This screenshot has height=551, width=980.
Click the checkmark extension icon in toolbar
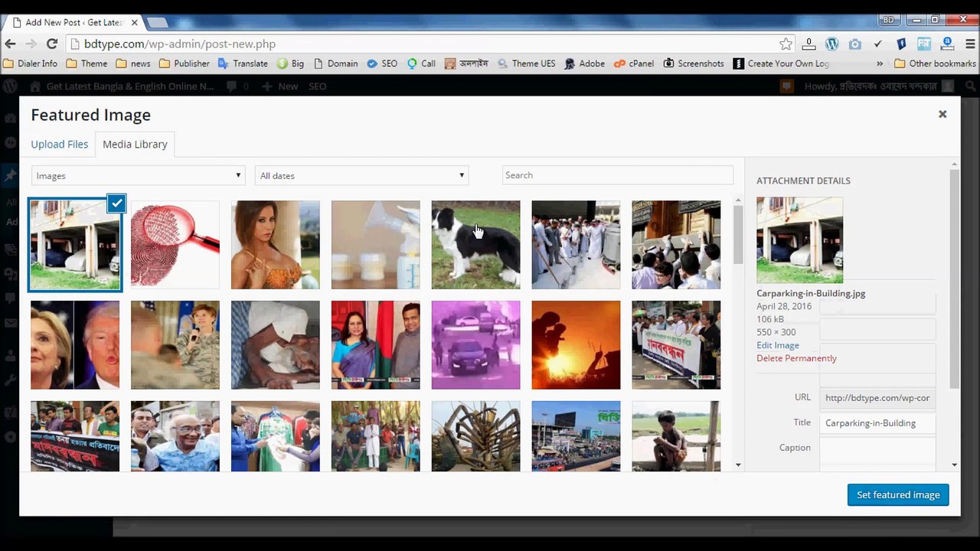click(878, 44)
